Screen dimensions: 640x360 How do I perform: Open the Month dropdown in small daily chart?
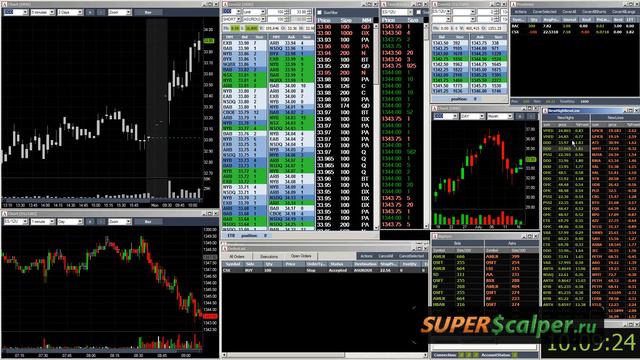pos(500,116)
